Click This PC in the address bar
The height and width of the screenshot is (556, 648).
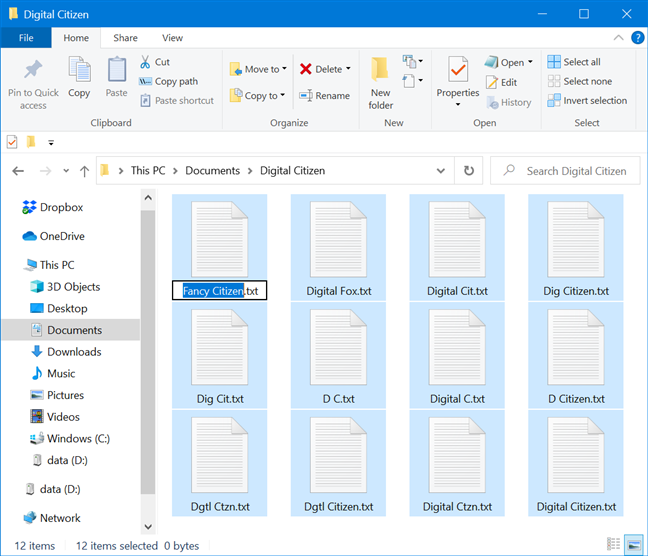148,170
